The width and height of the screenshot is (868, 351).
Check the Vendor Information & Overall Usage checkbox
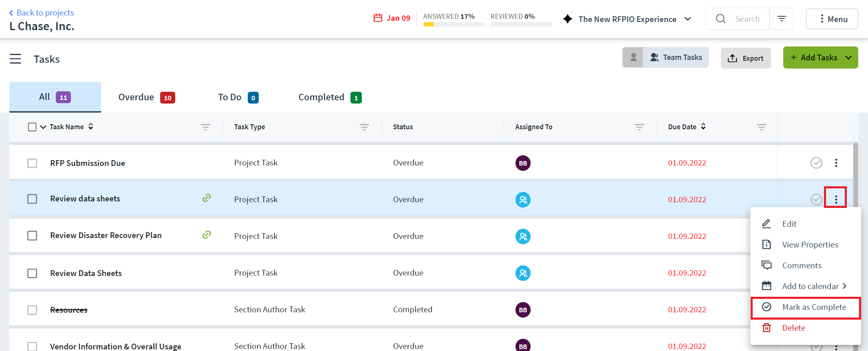click(32, 346)
